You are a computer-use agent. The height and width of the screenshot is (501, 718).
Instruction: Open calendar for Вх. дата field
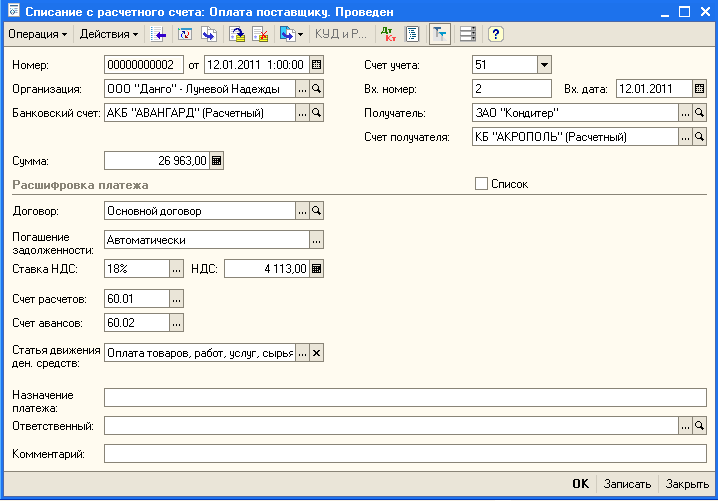700,88
